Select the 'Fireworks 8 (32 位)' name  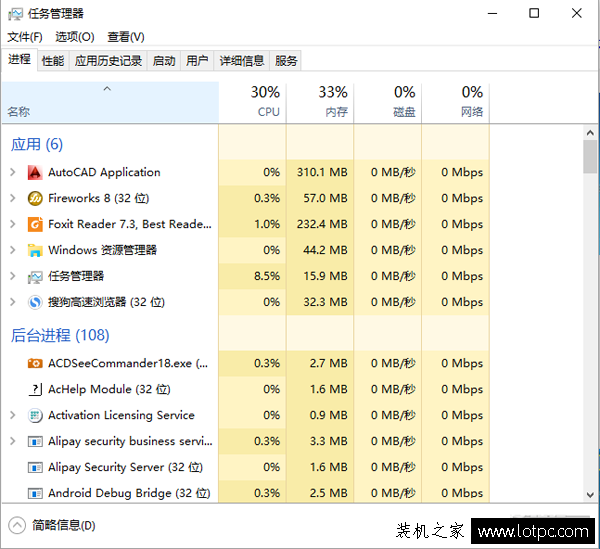click(x=99, y=198)
